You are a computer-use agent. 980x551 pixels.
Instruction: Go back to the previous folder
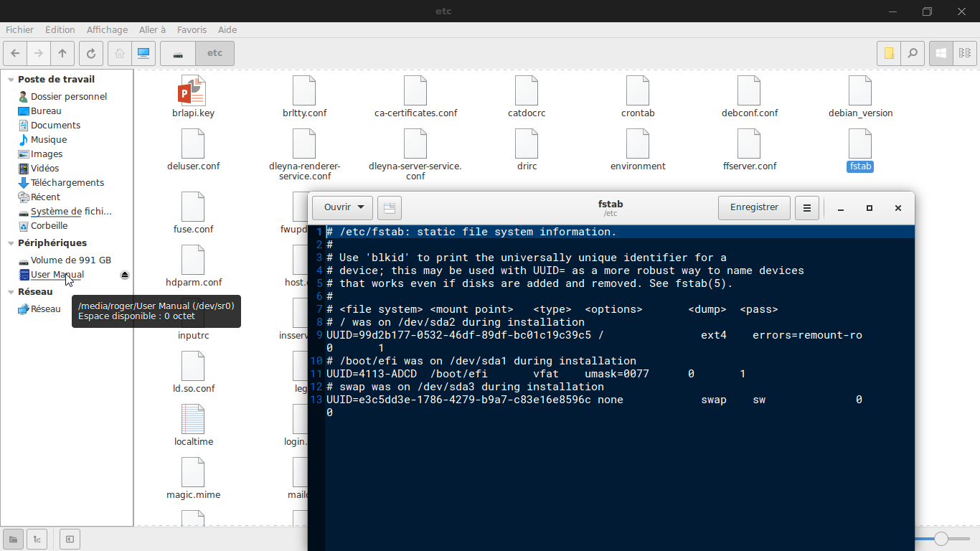tap(15, 53)
